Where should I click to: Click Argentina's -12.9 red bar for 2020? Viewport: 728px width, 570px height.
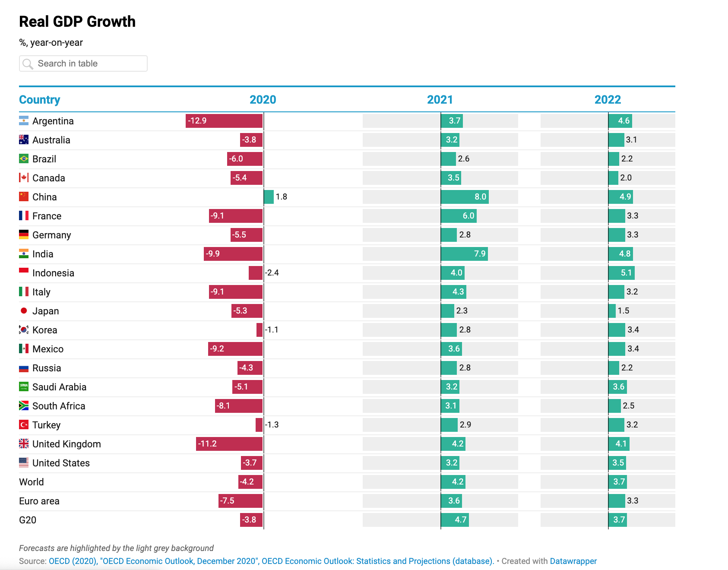(x=224, y=121)
